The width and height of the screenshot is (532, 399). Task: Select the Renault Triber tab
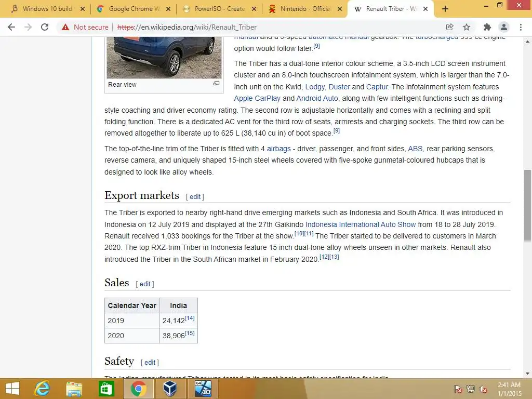coord(390,9)
